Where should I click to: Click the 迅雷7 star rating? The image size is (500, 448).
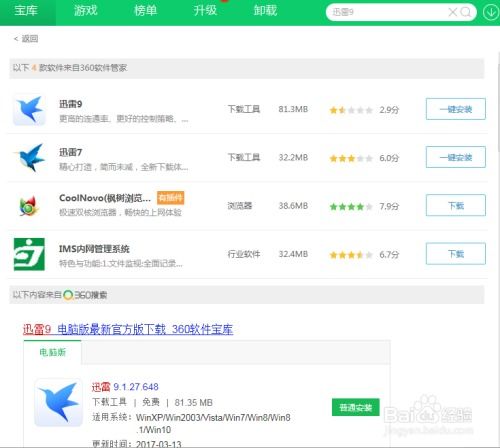click(351, 158)
